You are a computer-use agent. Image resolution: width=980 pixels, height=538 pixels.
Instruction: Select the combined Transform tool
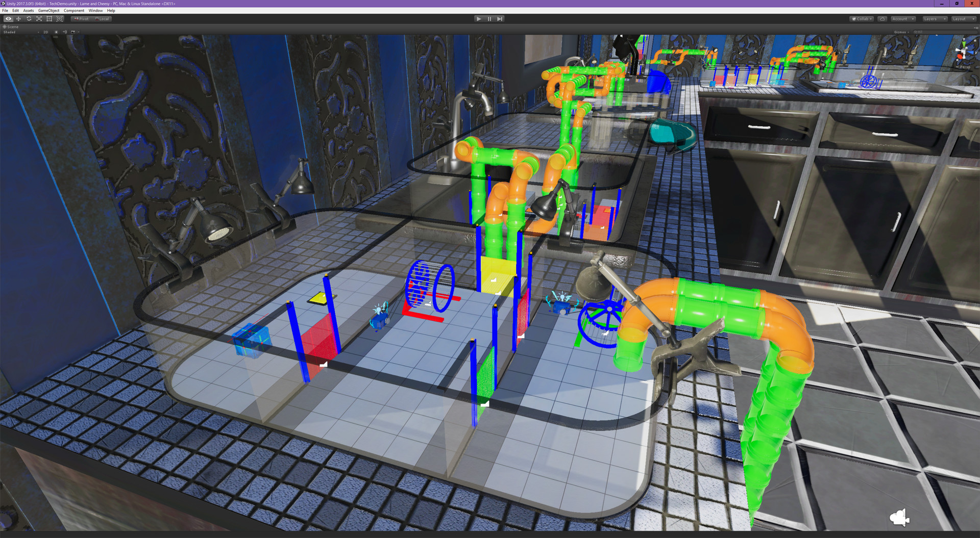click(60, 19)
